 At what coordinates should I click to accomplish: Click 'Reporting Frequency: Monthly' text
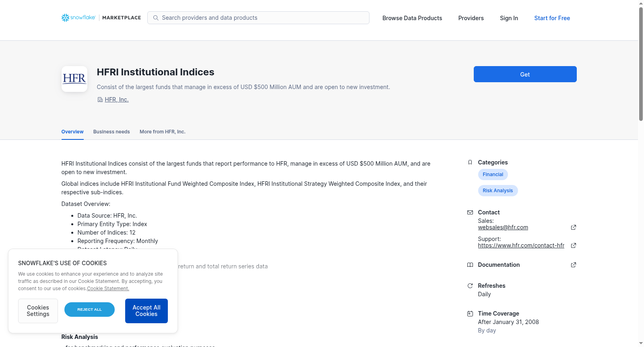tap(118, 241)
